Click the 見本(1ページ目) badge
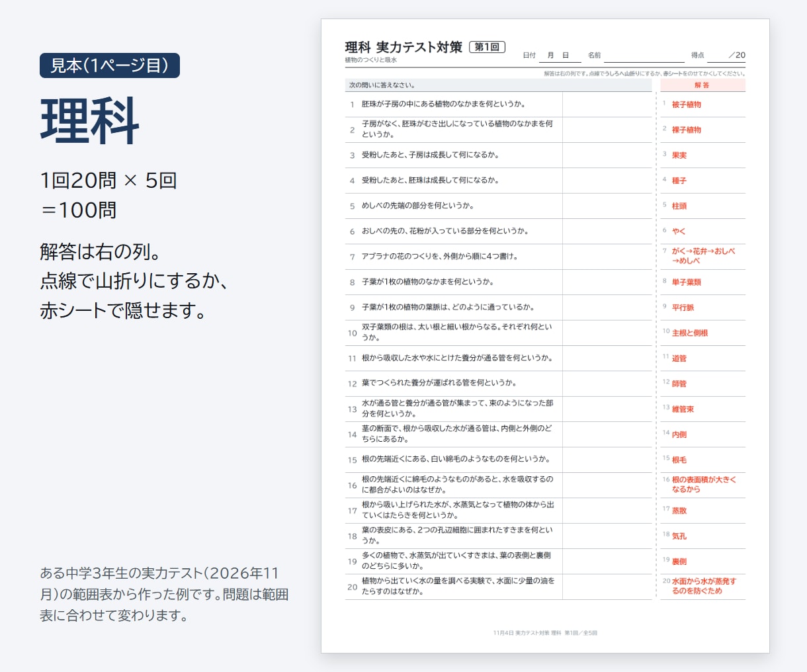Image resolution: width=807 pixels, height=672 pixels. (x=110, y=65)
